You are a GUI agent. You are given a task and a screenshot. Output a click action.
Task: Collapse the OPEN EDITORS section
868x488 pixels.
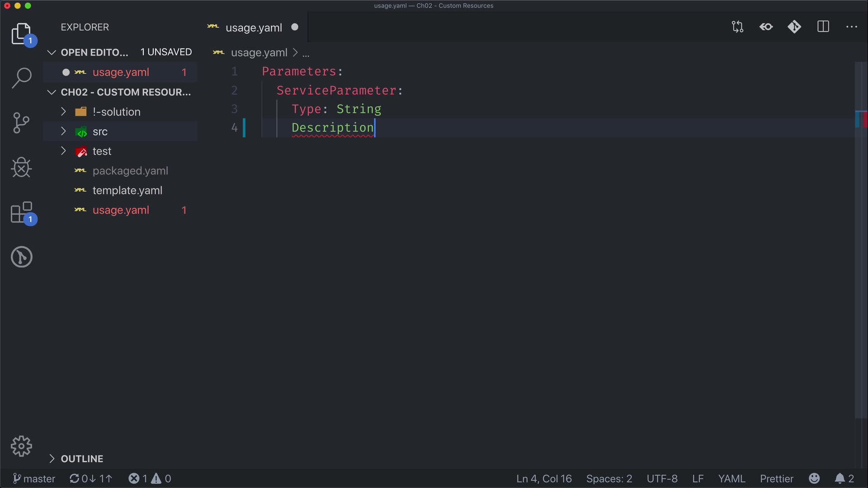click(94, 52)
